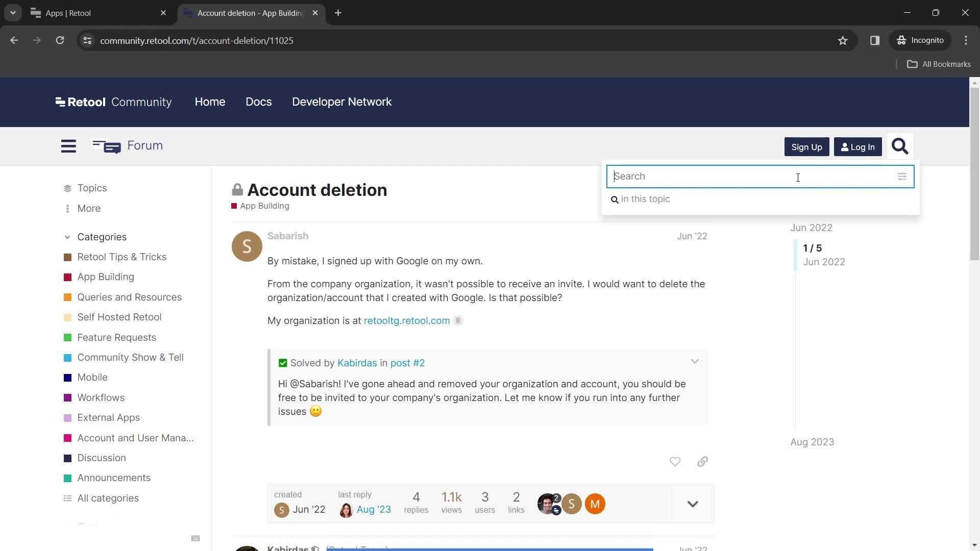The width and height of the screenshot is (980, 551).
Task: Expand topic details with down chevron
Action: (x=693, y=504)
